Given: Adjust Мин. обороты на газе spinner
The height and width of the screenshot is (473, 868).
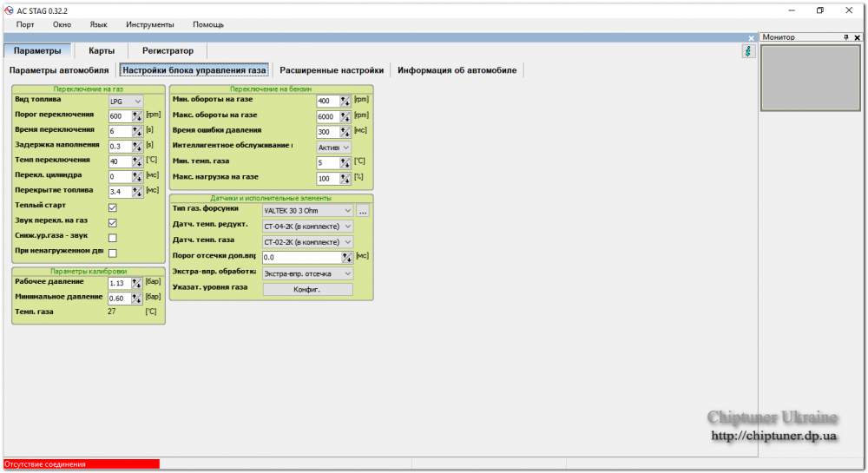Looking at the screenshot, I should pyautogui.click(x=345, y=101).
